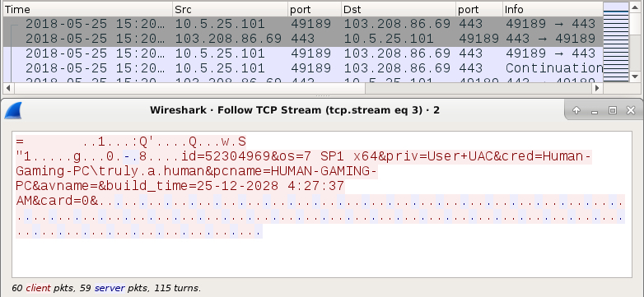Maximize the Follow TCP Stream window
Viewport: 644px width, 297px height.
pyautogui.click(x=613, y=110)
